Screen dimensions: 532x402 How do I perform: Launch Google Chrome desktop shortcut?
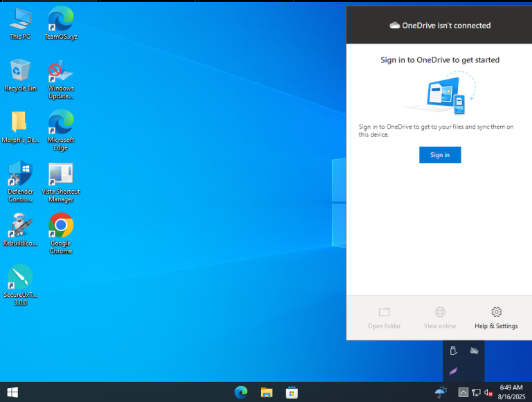[x=61, y=234]
